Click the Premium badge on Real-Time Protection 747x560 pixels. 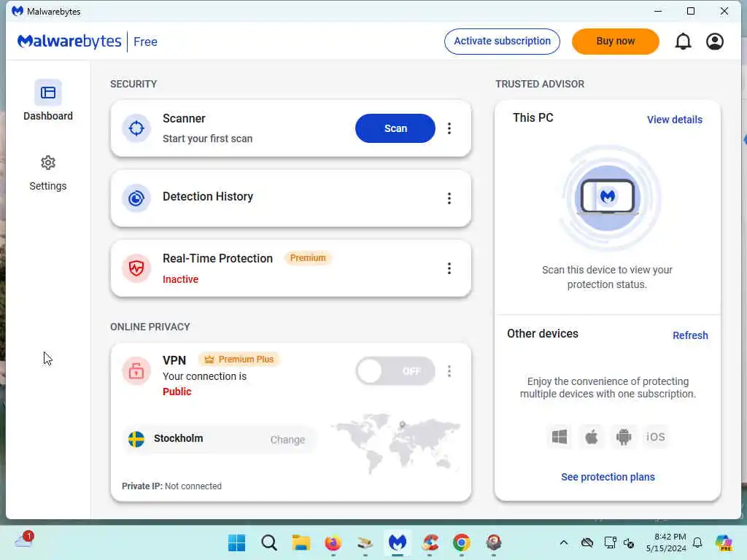click(308, 257)
